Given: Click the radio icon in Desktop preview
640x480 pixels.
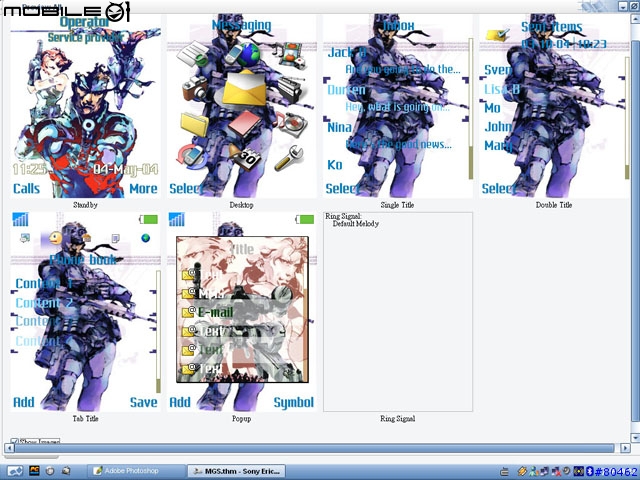Looking at the screenshot, I should (x=292, y=89).
